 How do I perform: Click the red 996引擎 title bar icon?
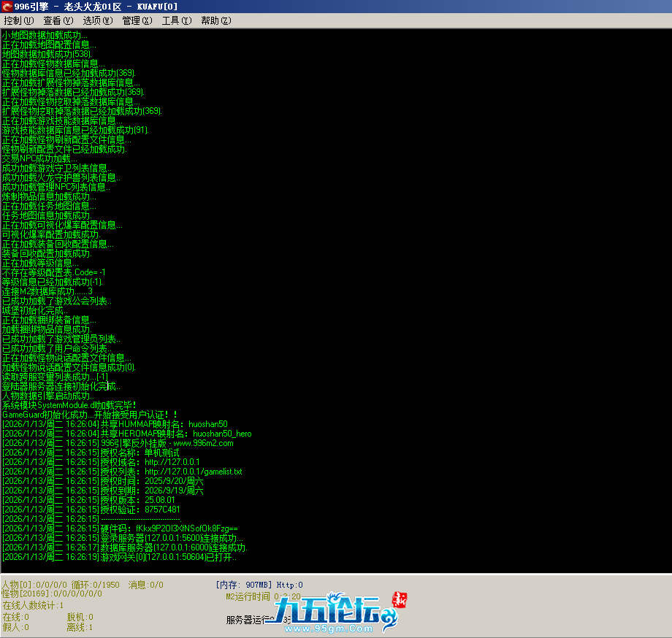coord(7,7)
